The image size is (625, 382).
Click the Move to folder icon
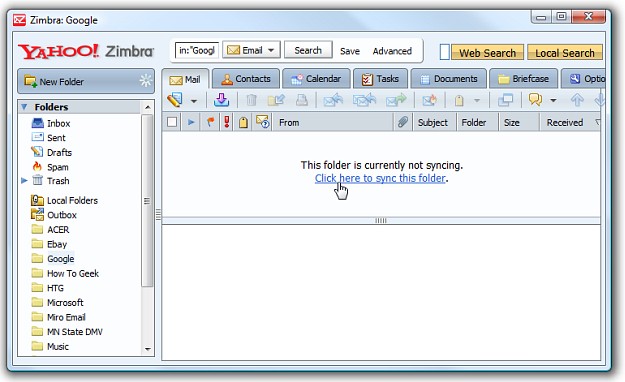(x=276, y=100)
